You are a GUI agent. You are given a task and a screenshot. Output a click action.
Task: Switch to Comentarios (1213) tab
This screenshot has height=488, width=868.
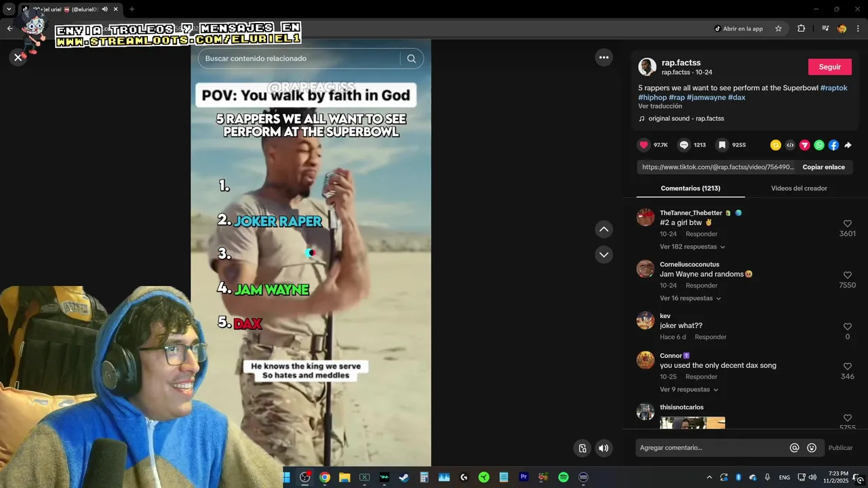690,188
